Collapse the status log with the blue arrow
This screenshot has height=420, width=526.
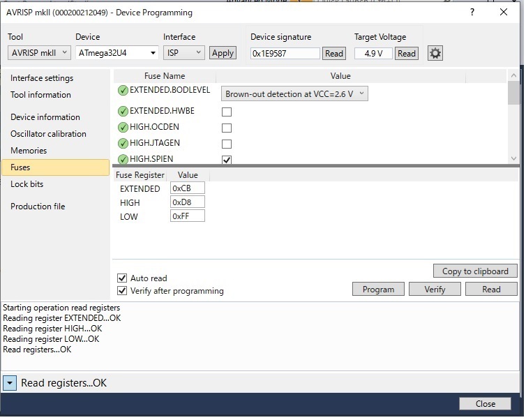coord(10,383)
